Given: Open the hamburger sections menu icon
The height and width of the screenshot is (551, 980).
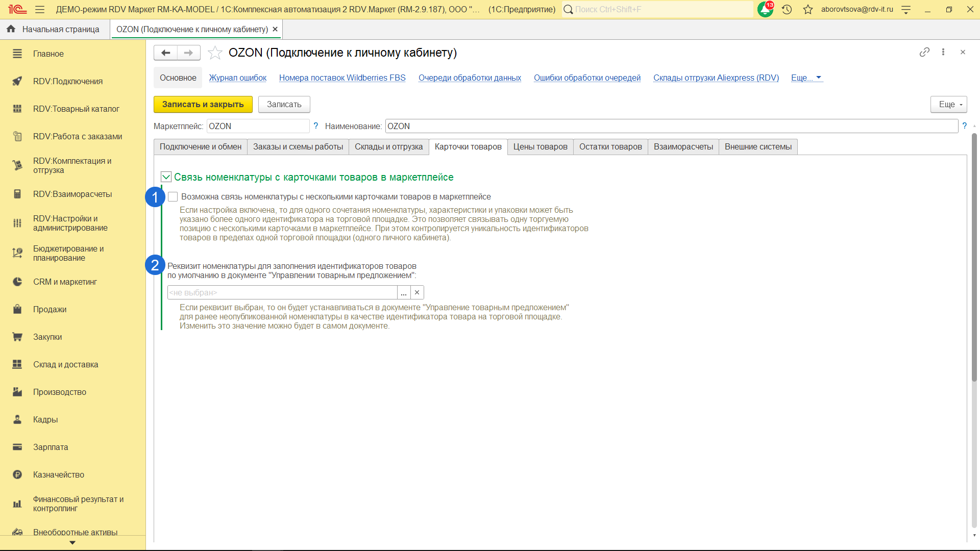Looking at the screenshot, I should coord(40,9).
